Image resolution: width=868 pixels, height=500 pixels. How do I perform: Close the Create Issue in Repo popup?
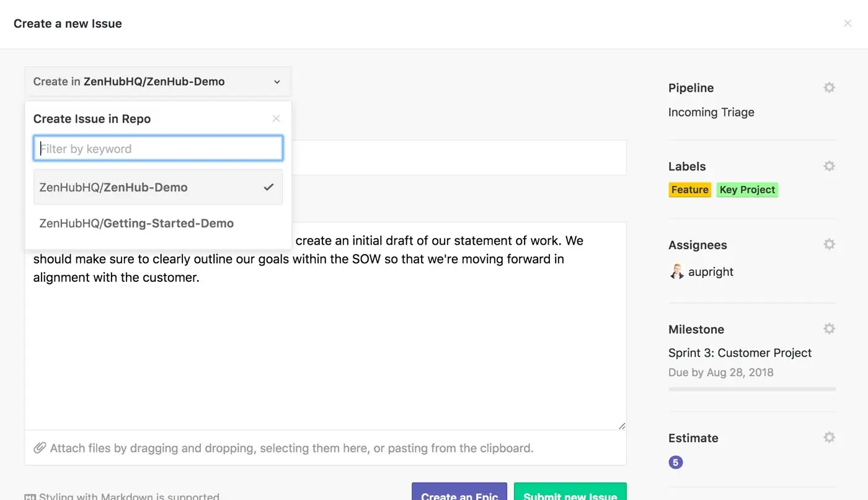pos(277,118)
